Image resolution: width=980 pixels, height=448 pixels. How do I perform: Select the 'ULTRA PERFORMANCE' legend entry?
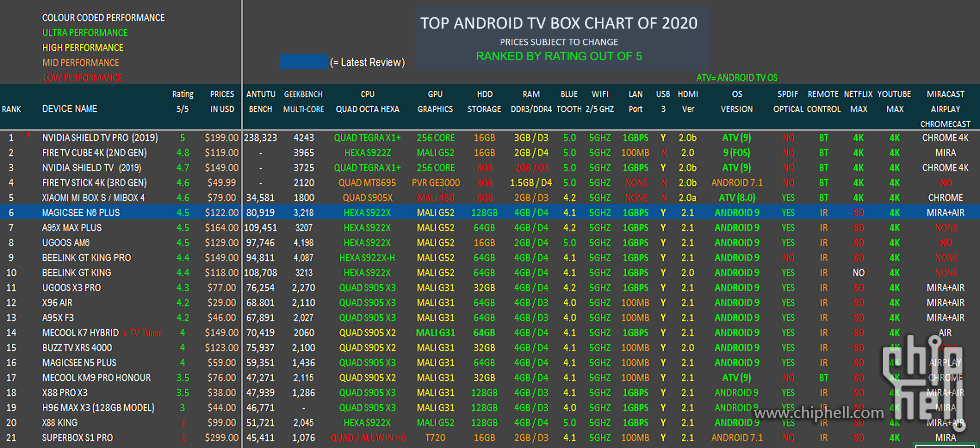click(x=85, y=32)
